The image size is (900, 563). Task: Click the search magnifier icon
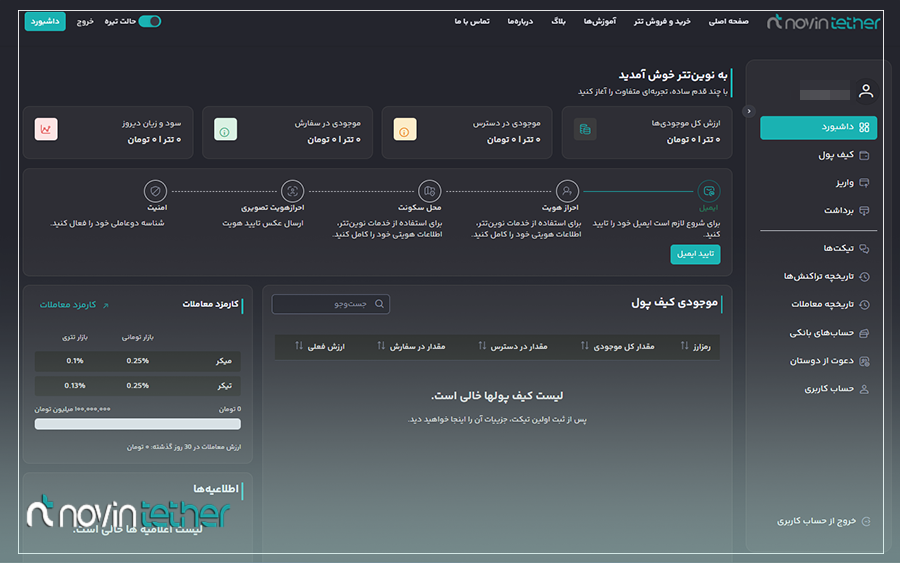[379, 304]
